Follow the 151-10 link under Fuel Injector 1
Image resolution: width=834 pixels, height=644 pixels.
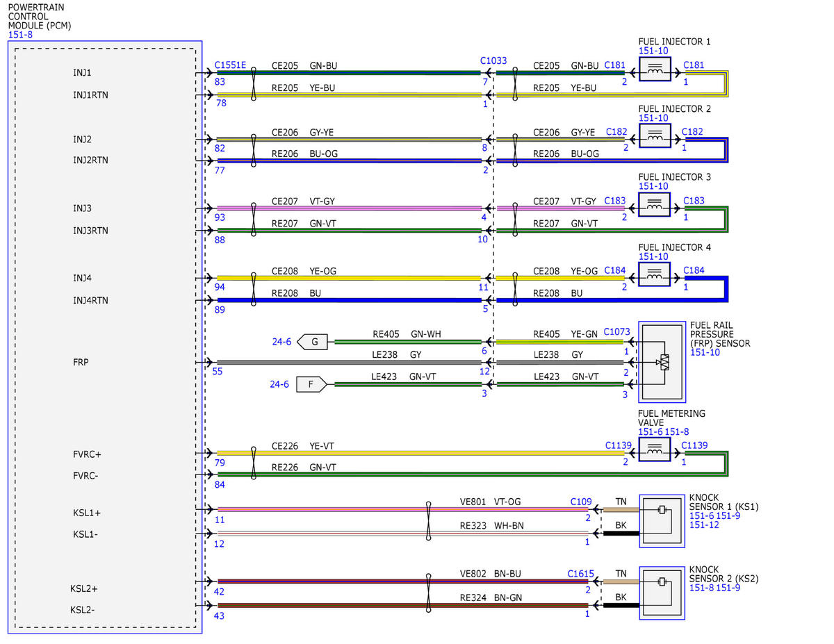[x=653, y=51]
